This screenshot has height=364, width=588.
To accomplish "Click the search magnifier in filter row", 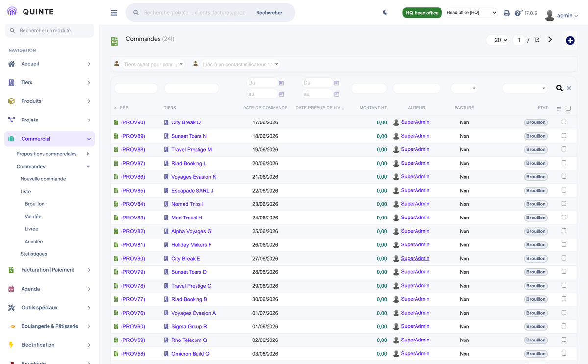I will coord(559,88).
